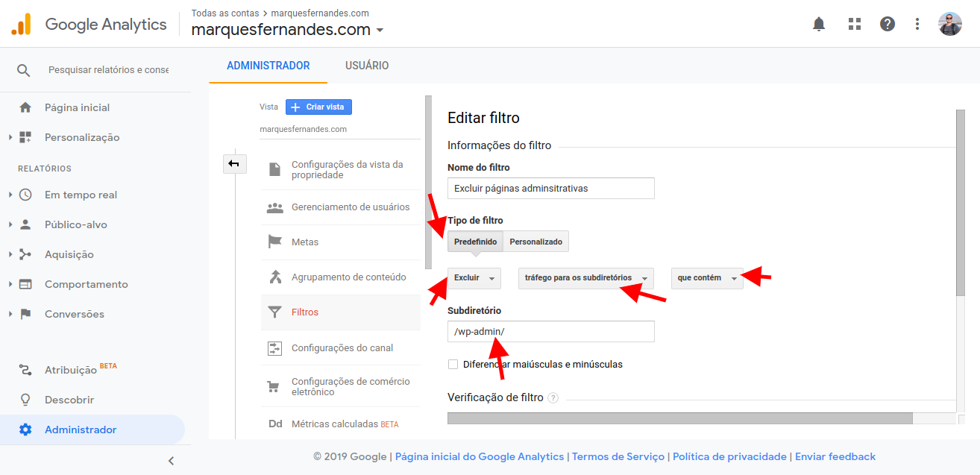Click the funnel icon next to Filtros
Screen dimensions: 980x475
pos(275,312)
